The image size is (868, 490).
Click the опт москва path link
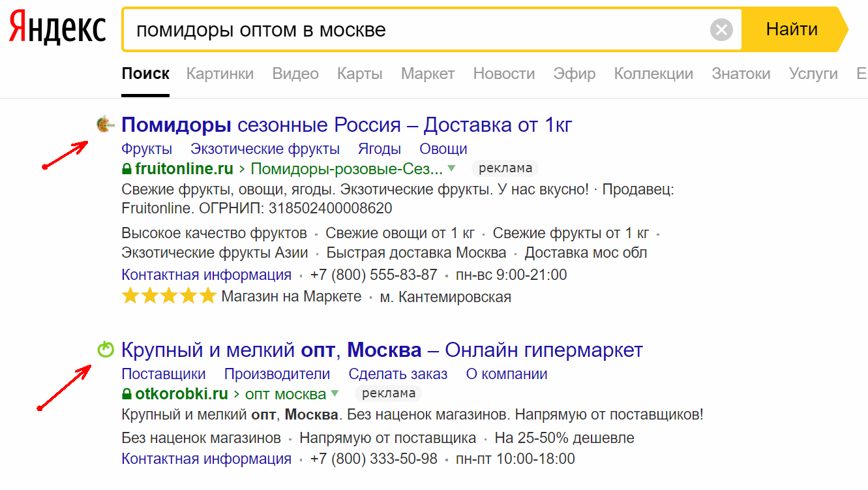[x=286, y=394]
